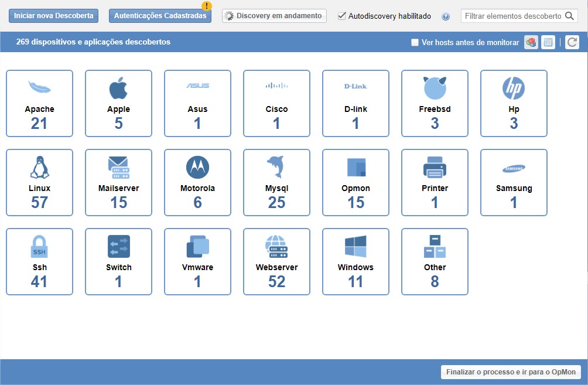Viewport: 588px width, 385px height.
Task: Select the Linux penguin category
Action: point(39,182)
